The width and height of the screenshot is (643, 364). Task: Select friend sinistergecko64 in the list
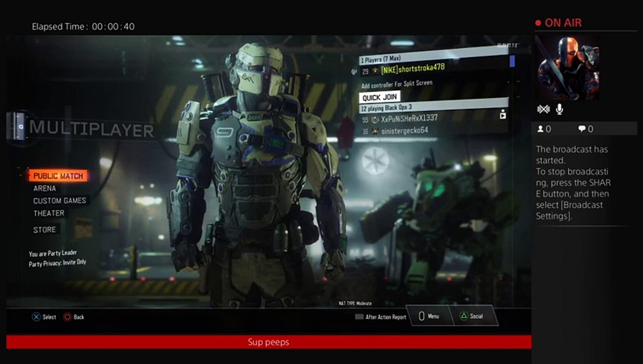tap(405, 130)
